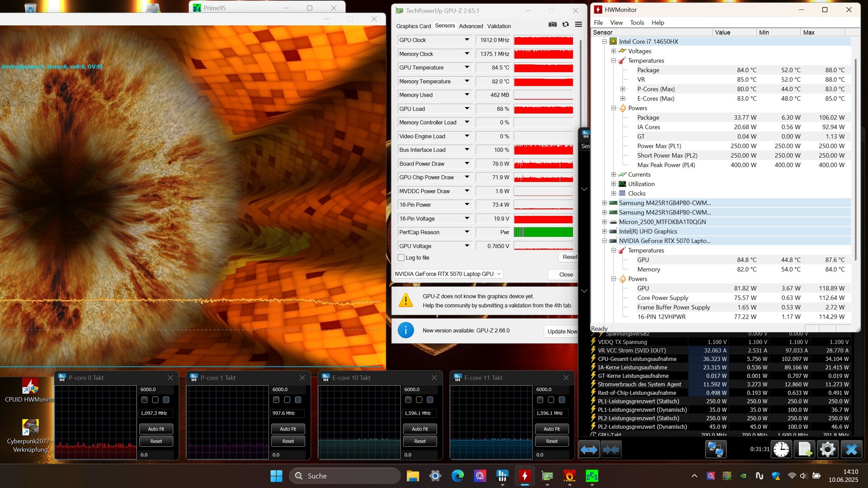This screenshot has width=868, height=488.
Task: Open the GPU-Z hamburger menu
Action: tap(578, 24)
